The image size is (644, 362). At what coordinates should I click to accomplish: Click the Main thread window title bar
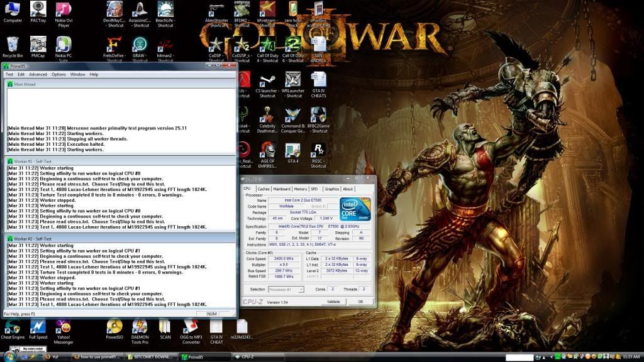pyautogui.click(x=121, y=84)
